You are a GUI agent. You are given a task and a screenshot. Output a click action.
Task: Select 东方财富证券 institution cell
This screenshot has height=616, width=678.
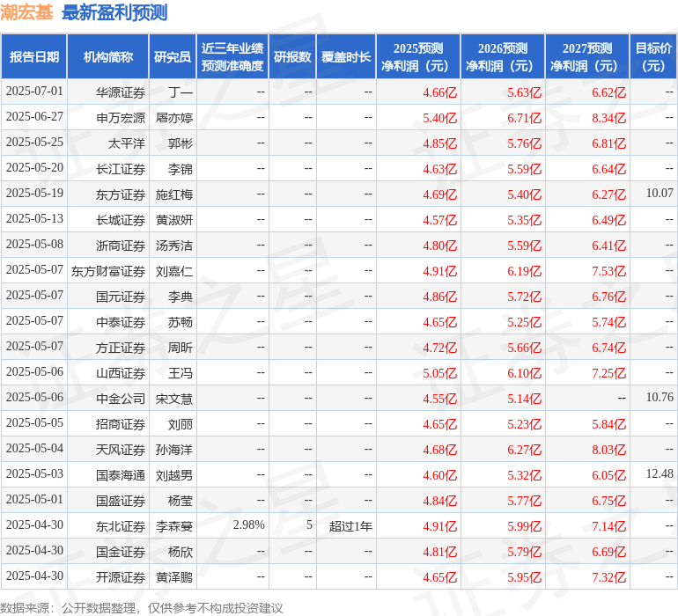(108, 271)
